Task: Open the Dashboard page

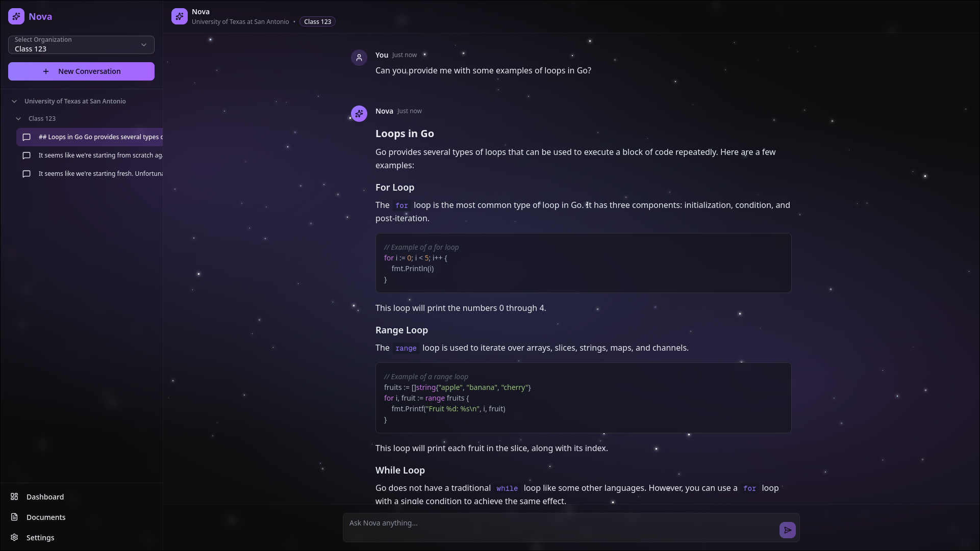Action: click(x=45, y=496)
